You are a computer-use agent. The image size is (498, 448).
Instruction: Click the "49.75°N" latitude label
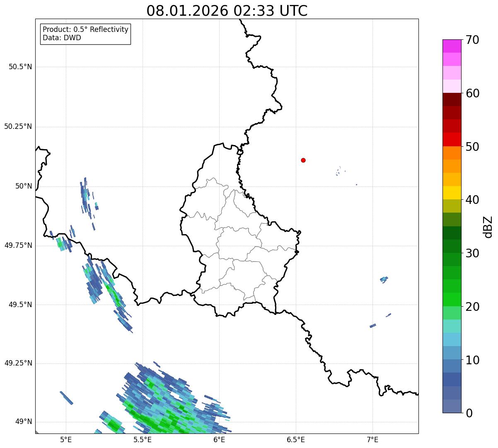point(18,245)
